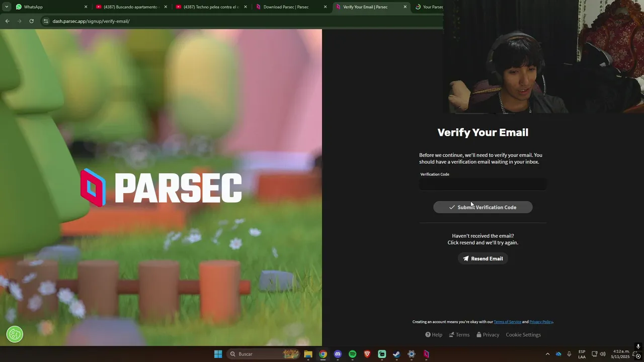This screenshot has width=644, height=362.
Task: Open the Terms of Service link
Action: pos(507,322)
